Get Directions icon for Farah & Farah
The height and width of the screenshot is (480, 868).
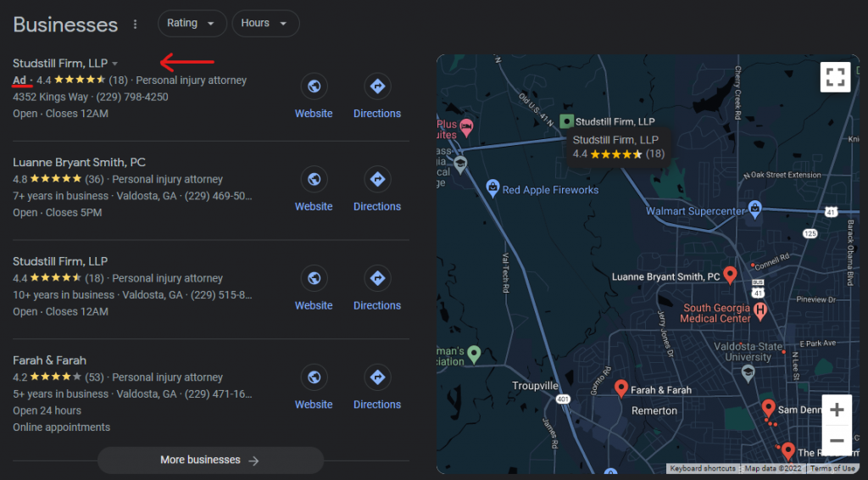[377, 377]
